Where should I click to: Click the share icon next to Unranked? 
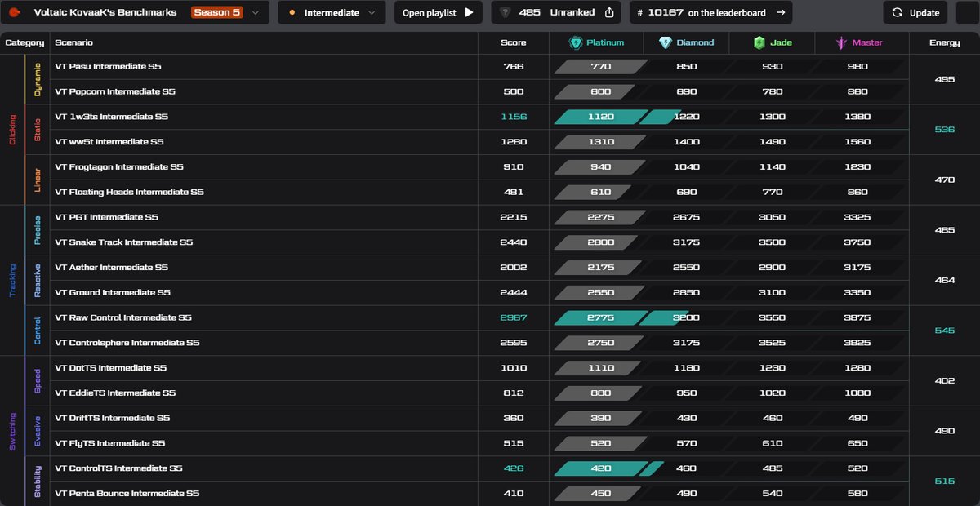(x=609, y=12)
